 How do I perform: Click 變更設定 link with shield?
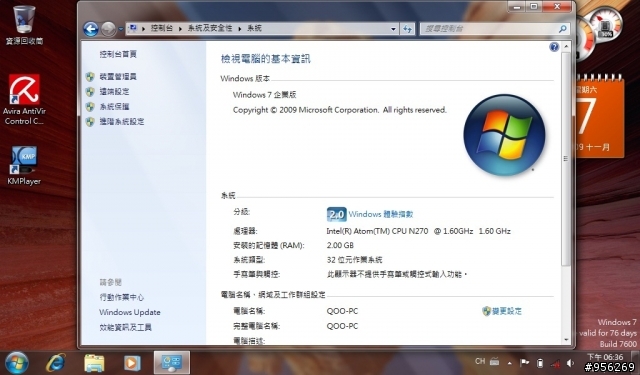pyautogui.click(x=502, y=311)
